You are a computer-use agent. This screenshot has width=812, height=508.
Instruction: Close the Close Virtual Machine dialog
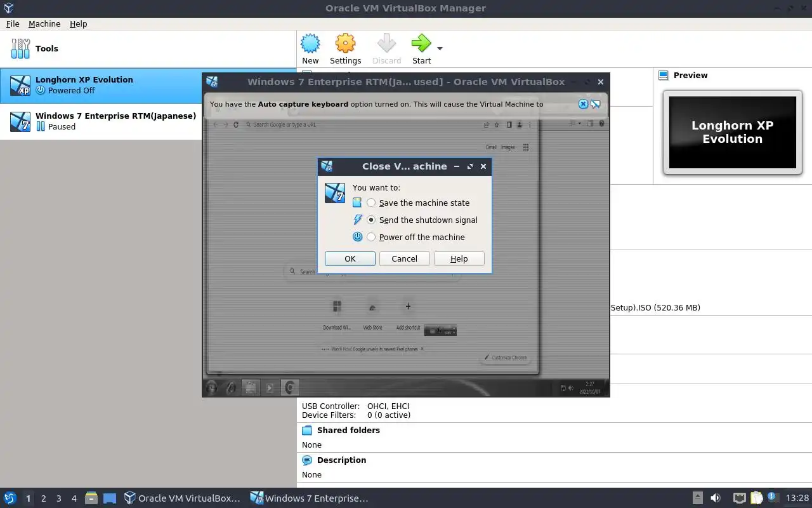click(483, 166)
